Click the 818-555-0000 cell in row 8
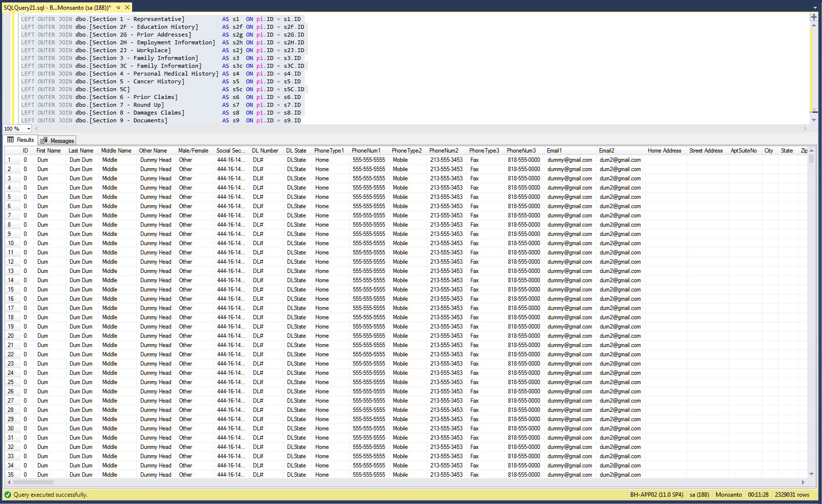Viewport: 822px width, 504px height. pyautogui.click(x=524, y=225)
